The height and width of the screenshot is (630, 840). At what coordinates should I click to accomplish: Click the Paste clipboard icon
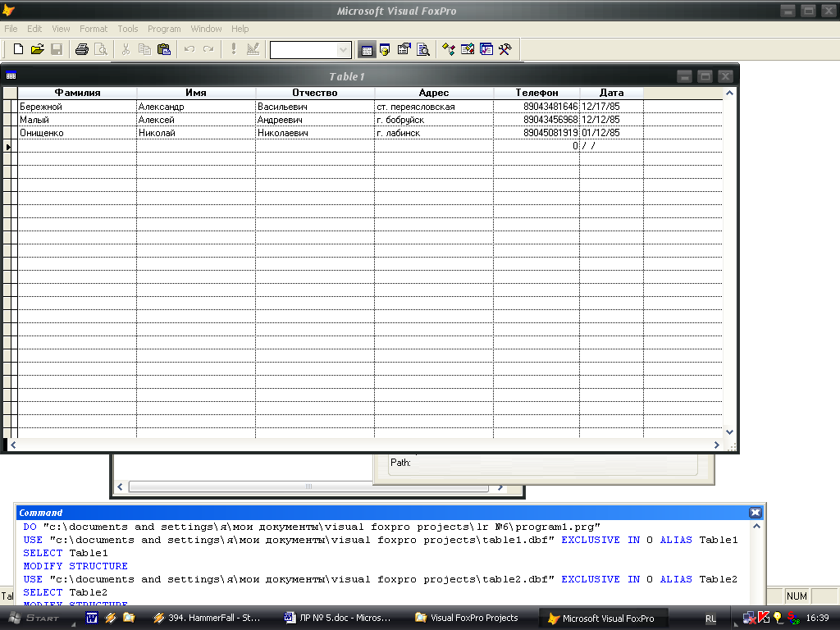(x=164, y=49)
